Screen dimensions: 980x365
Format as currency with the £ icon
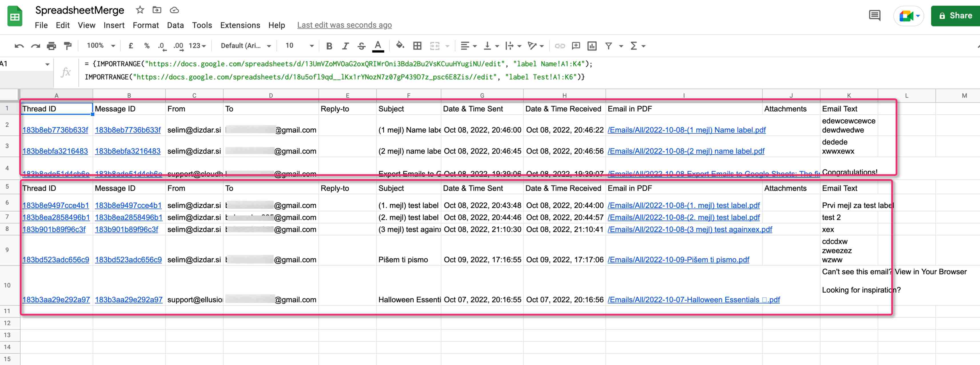click(x=130, y=46)
